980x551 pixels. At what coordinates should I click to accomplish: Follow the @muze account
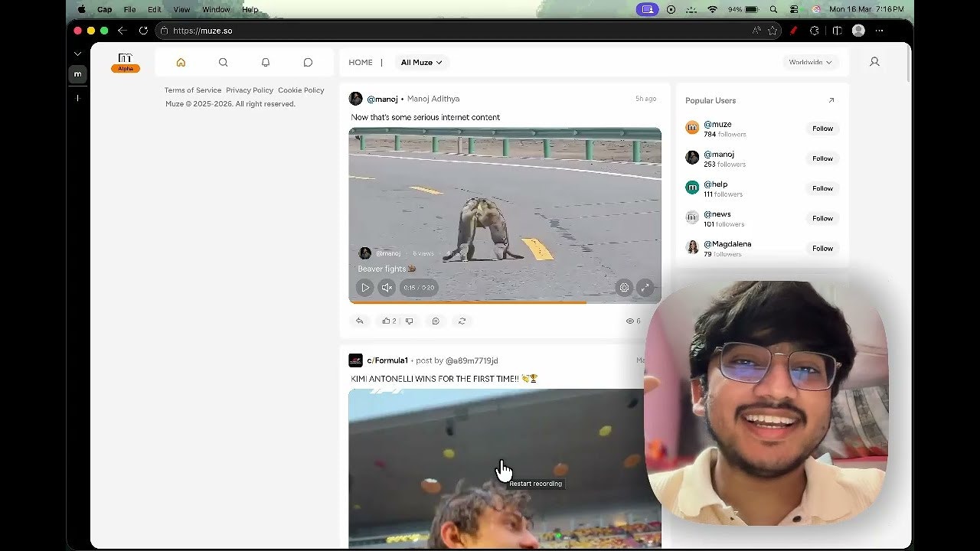click(x=822, y=128)
